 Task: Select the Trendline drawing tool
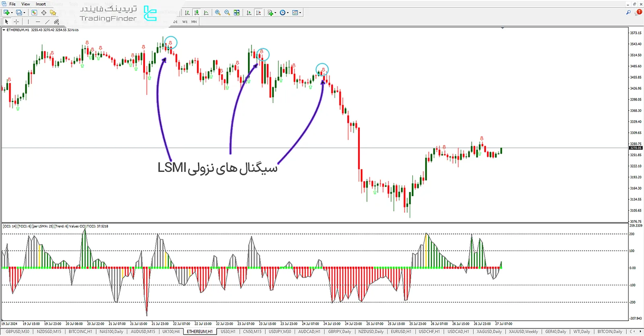point(47,22)
